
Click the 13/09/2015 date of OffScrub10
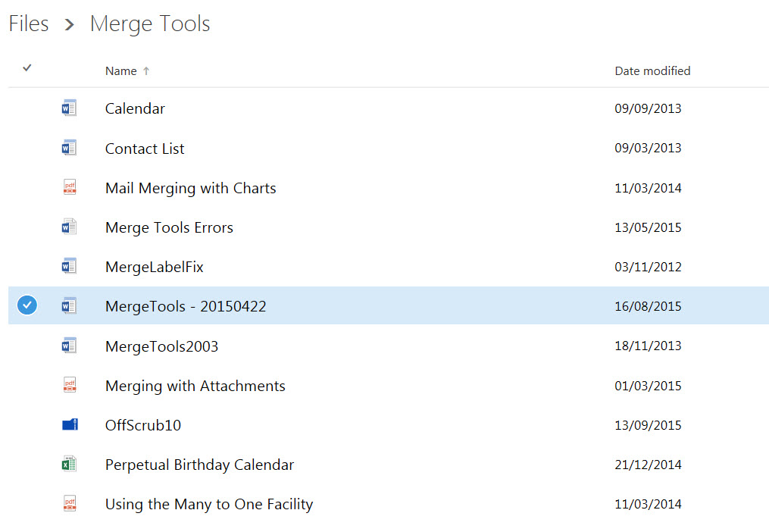pos(648,425)
